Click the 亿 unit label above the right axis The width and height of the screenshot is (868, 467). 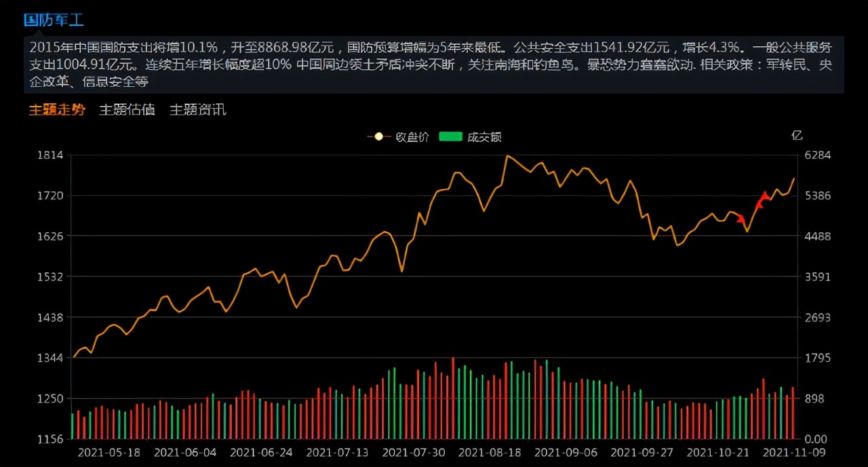pyautogui.click(x=797, y=135)
